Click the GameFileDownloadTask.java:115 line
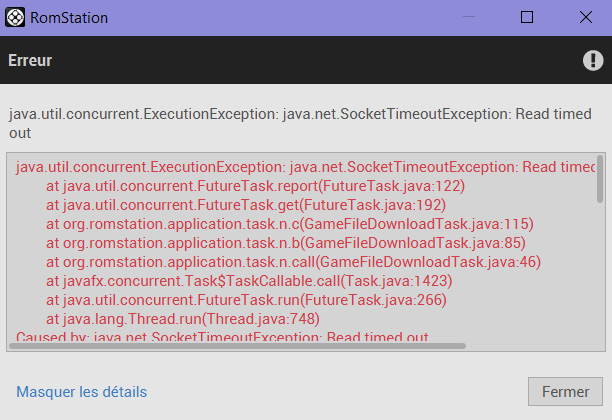This screenshot has height=420, width=612. [x=290, y=224]
